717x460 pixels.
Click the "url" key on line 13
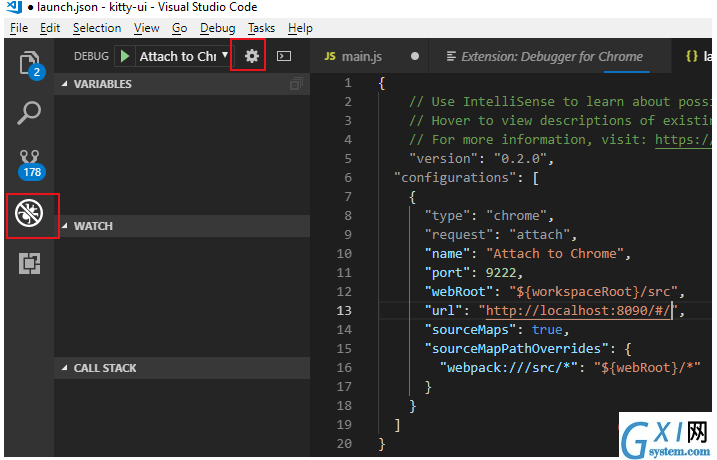[x=443, y=311]
